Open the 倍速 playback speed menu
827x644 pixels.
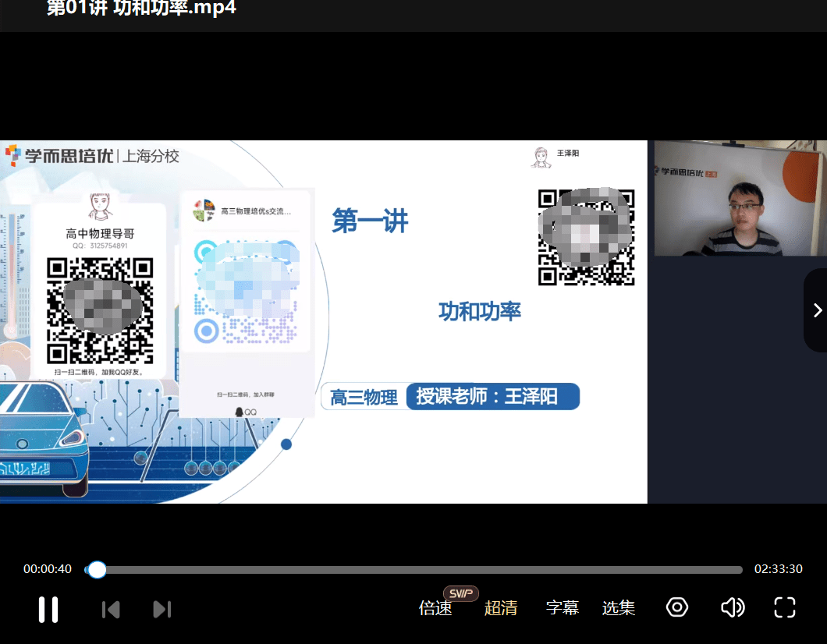point(435,608)
